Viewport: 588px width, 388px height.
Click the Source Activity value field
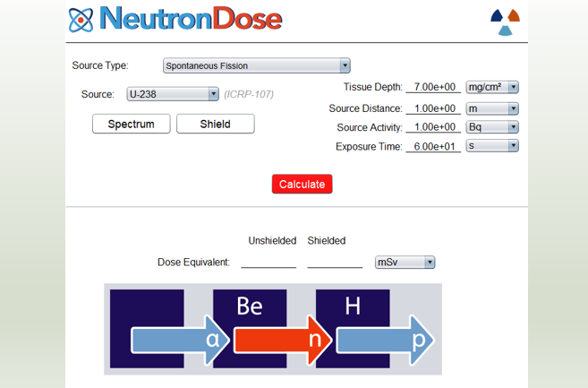[433, 127]
